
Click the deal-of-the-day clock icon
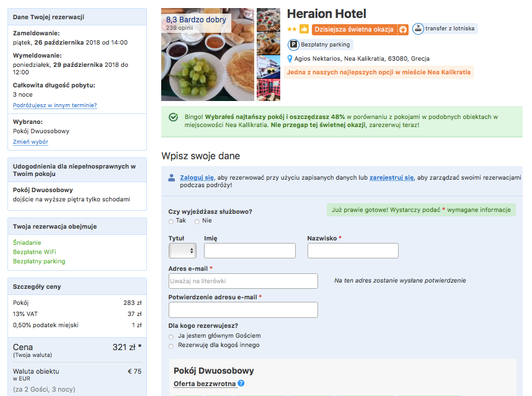(402, 29)
